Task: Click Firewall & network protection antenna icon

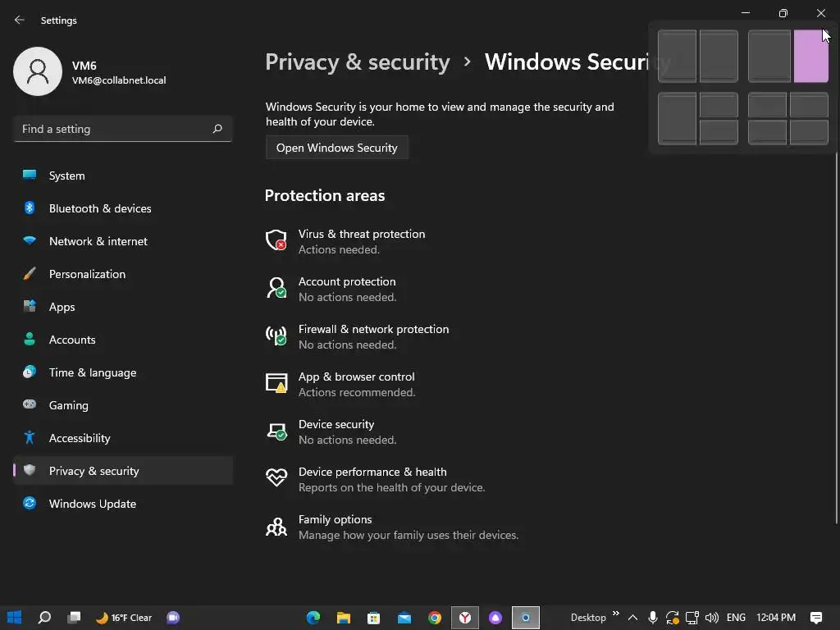Action: point(276,336)
